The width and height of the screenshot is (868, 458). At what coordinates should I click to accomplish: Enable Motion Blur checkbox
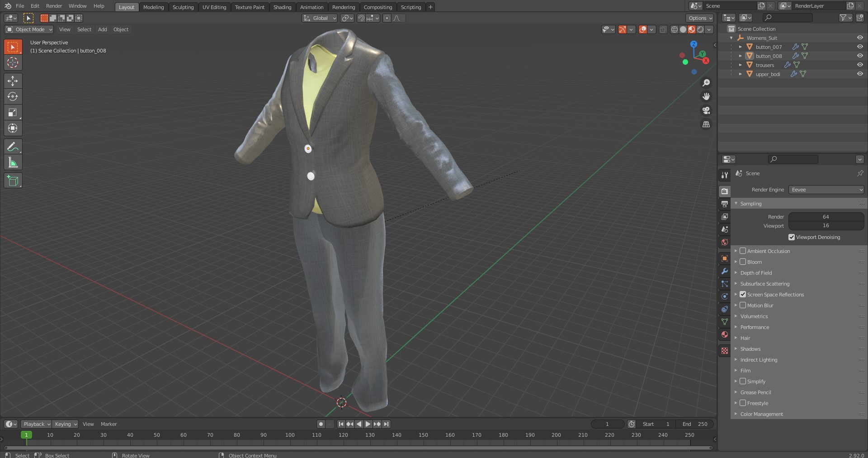click(x=743, y=305)
